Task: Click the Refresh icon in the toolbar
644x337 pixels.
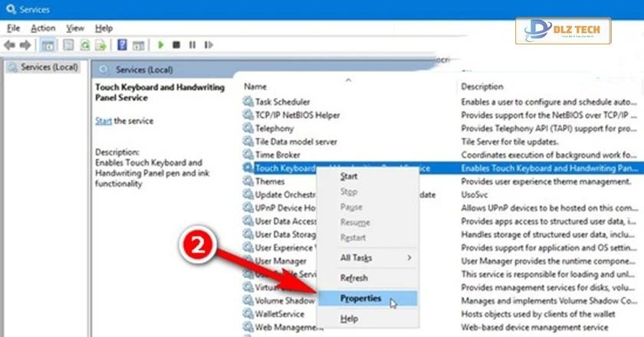Action: click(84, 45)
